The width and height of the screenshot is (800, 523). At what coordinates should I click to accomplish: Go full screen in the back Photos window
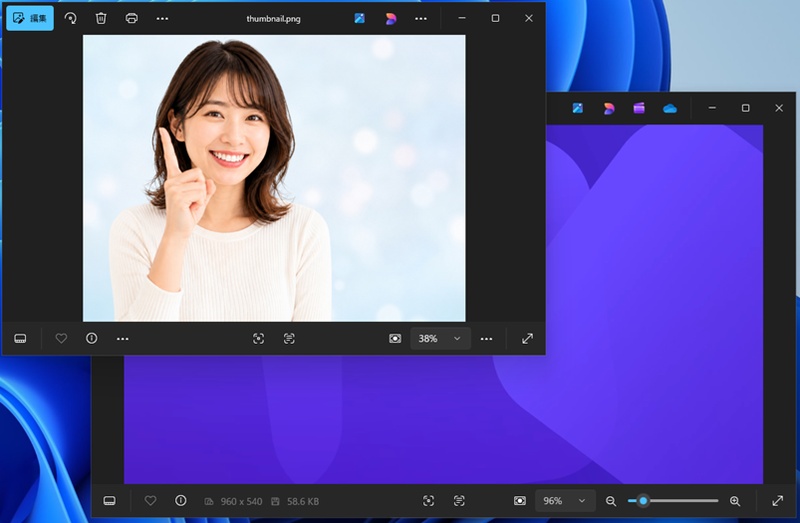pyautogui.click(x=778, y=501)
